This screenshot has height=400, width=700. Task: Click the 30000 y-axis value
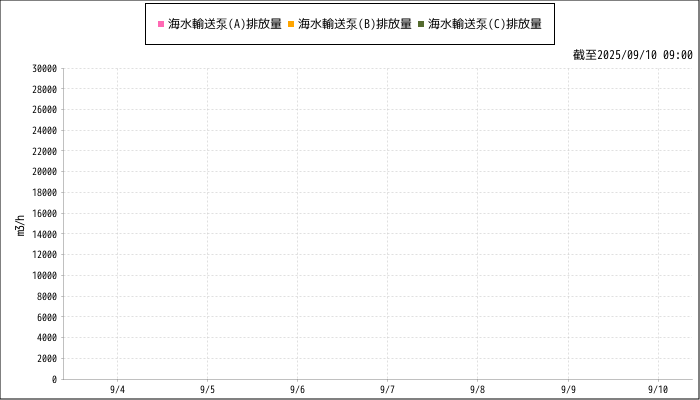pyautogui.click(x=45, y=69)
